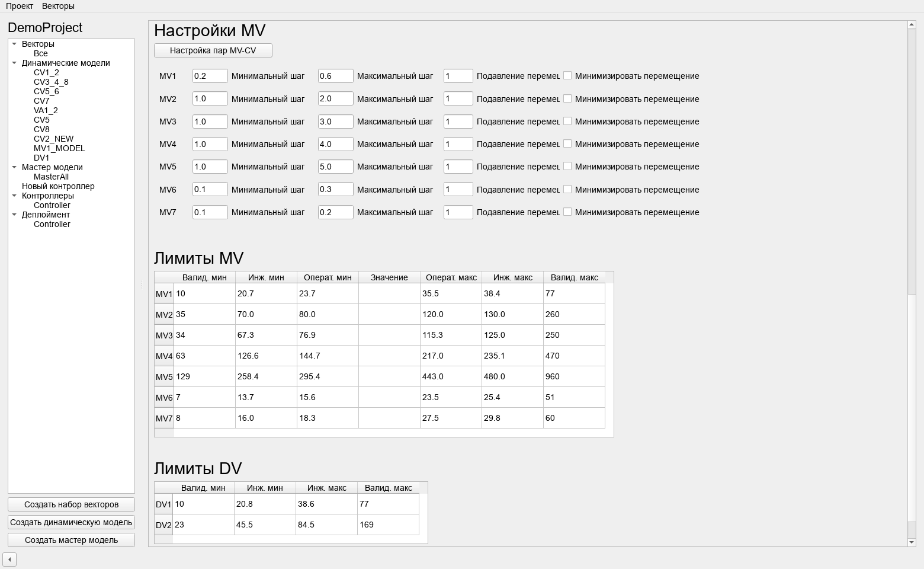
Task: Click the MV7 minimum step input field
Action: (210, 212)
